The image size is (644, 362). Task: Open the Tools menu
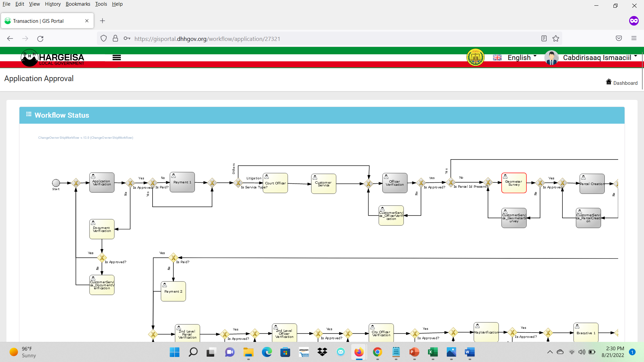101,4
